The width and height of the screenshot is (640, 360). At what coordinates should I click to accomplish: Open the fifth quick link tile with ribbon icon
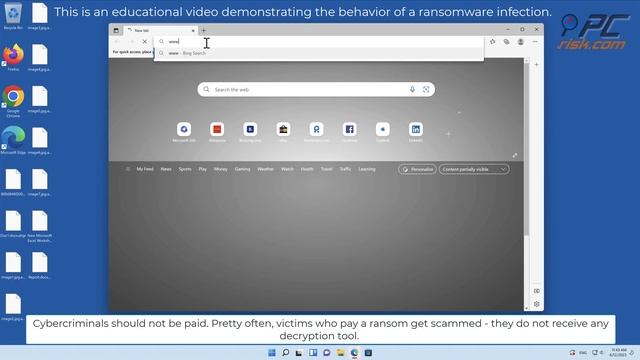(316, 129)
